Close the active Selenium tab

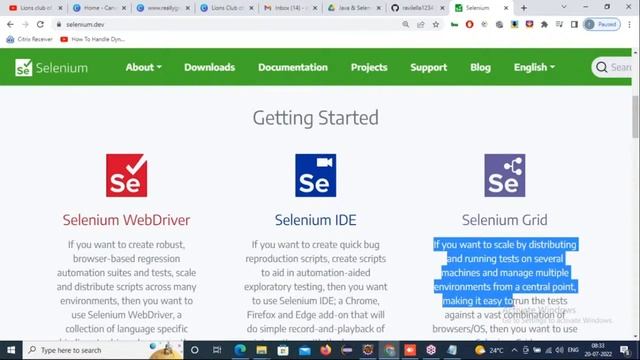pos(506,8)
